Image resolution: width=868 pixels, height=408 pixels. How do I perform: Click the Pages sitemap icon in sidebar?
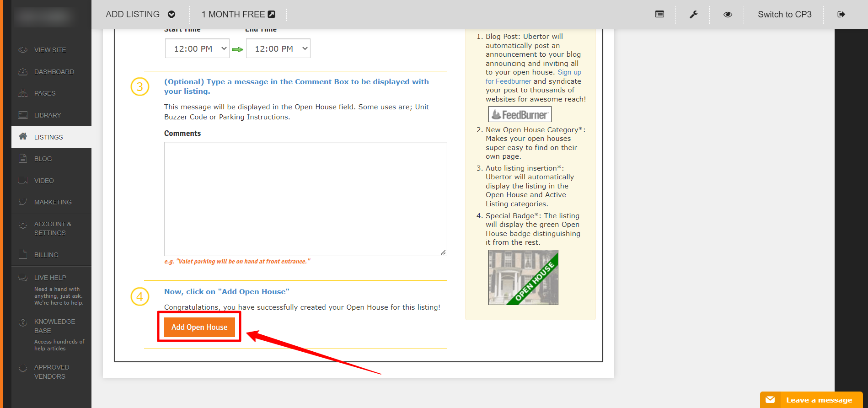(23, 93)
